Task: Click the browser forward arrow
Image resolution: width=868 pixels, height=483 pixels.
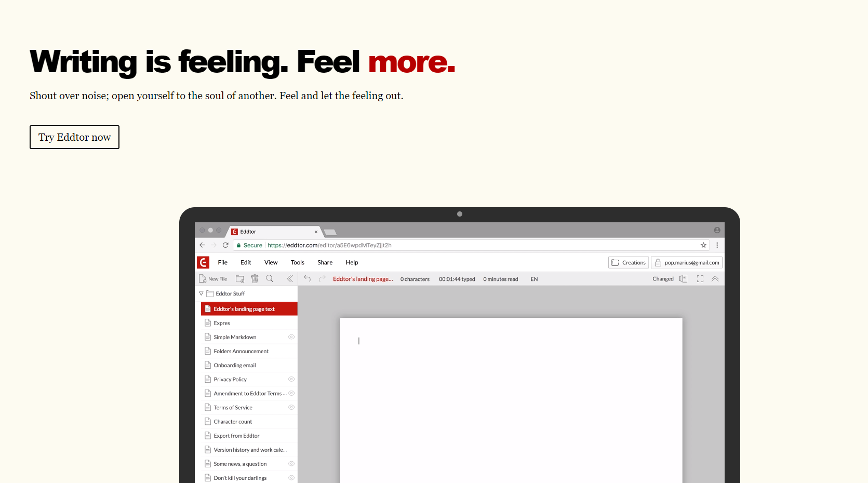Action: [x=213, y=245]
